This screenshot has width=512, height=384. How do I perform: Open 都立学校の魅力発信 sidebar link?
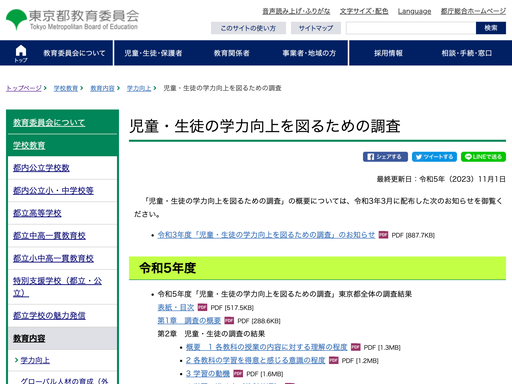click(49, 315)
